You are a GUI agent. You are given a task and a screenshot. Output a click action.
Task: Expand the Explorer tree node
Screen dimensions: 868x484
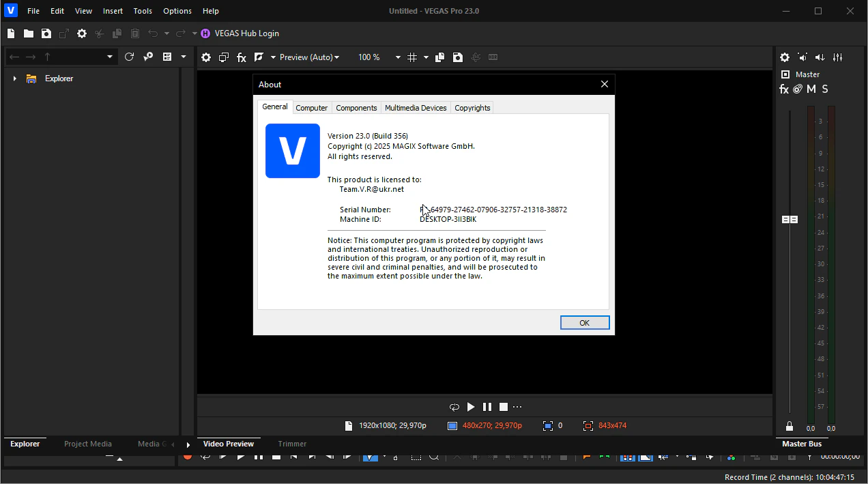coord(15,79)
